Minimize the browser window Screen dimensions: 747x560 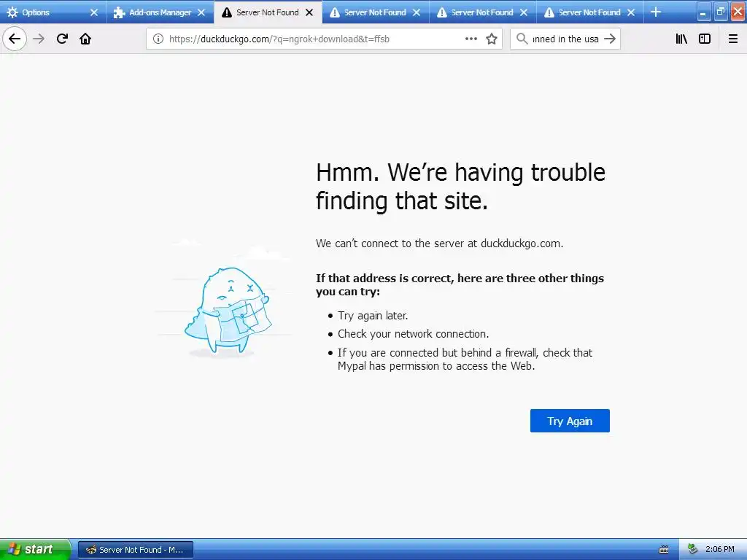703,12
